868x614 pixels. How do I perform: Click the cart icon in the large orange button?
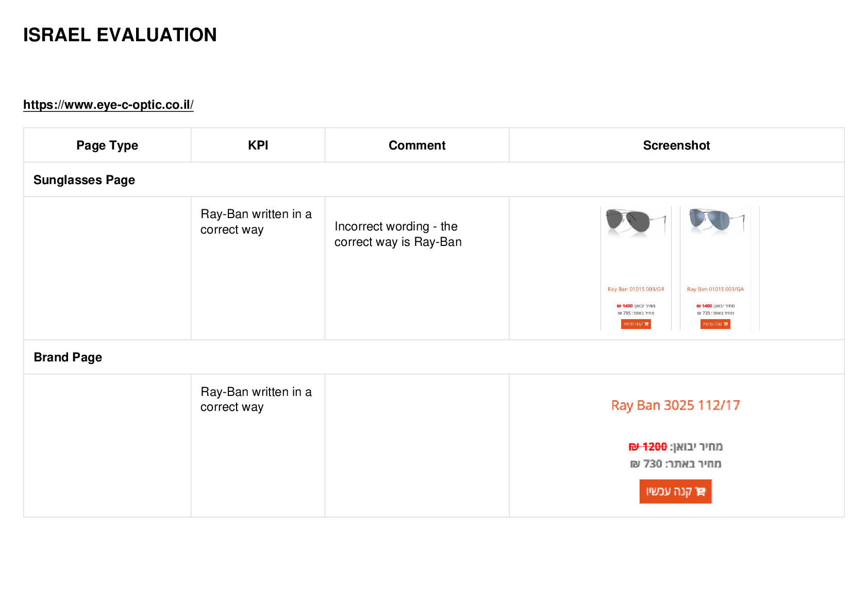coord(700,491)
